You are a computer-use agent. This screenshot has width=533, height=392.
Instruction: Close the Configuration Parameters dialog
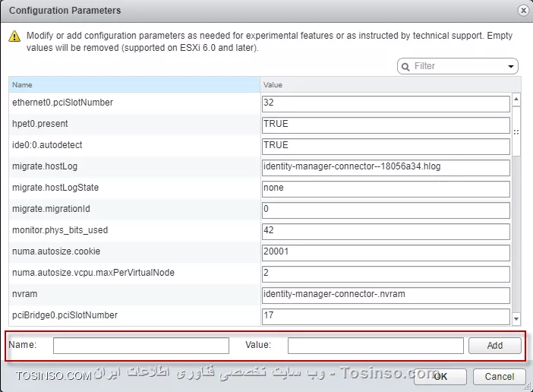click(523, 11)
